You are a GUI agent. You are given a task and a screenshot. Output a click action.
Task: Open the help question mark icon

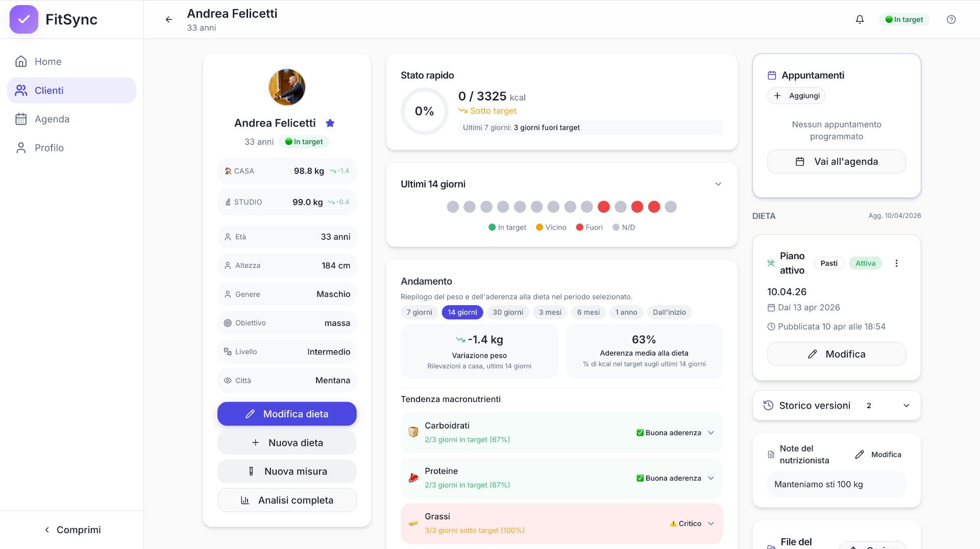coord(951,19)
